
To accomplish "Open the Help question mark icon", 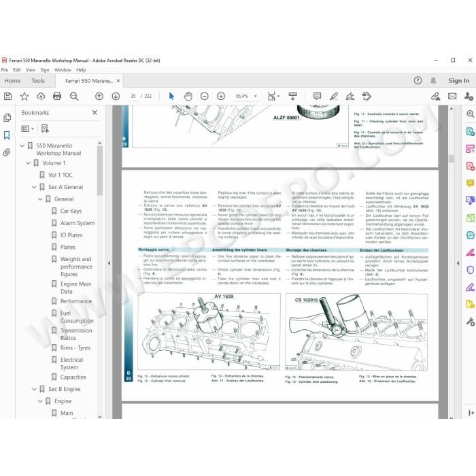I will [x=418, y=80].
